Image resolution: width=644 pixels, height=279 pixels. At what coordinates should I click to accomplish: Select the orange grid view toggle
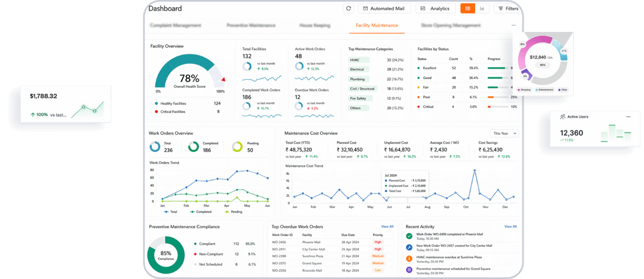(467, 8)
